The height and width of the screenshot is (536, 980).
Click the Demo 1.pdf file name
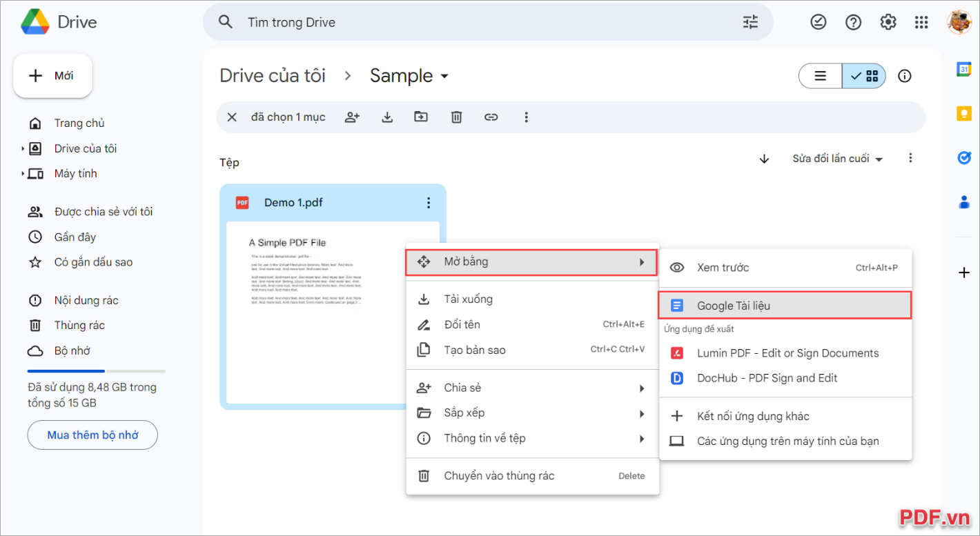pos(293,203)
